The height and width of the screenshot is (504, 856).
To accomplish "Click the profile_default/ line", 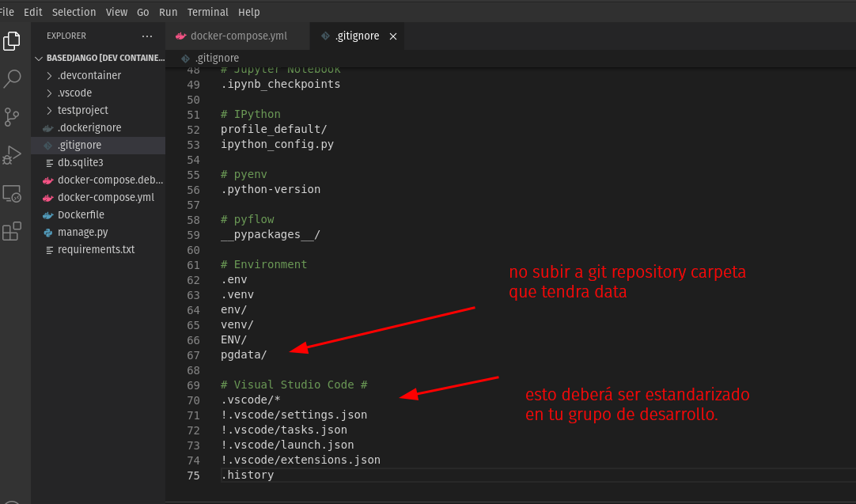I will 274,130.
